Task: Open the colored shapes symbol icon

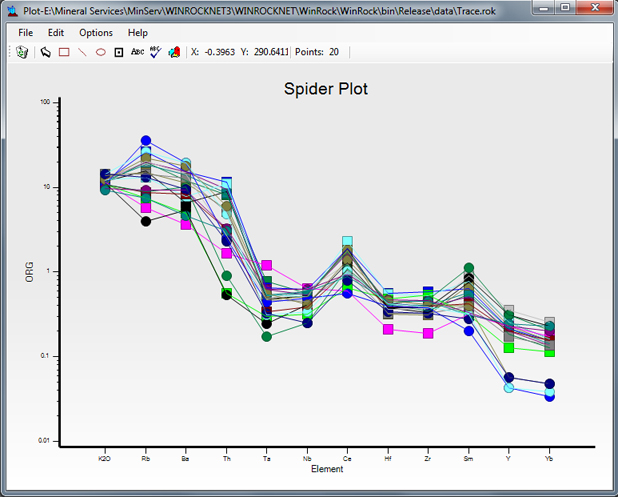Action: pos(174,52)
